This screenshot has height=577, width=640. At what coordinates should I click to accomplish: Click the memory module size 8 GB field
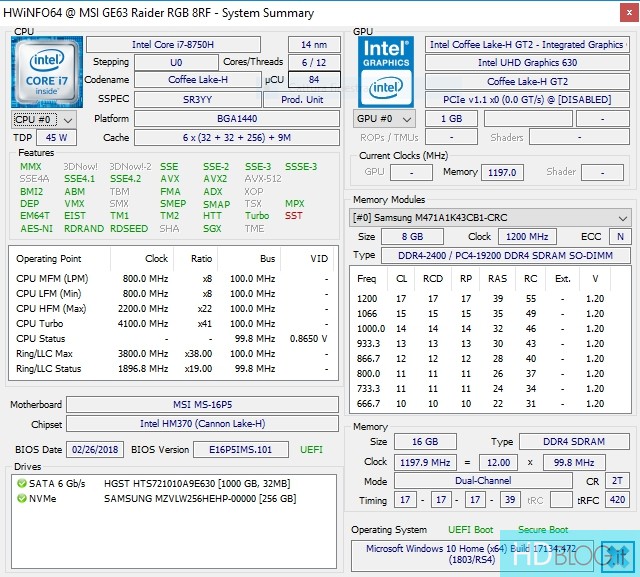412,237
